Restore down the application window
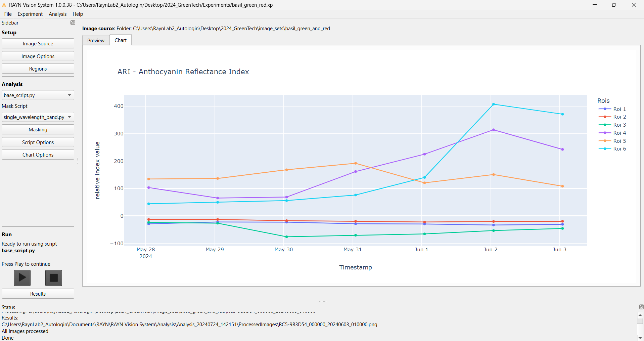The height and width of the screenshot is (341, 644). tap(614, 5)
